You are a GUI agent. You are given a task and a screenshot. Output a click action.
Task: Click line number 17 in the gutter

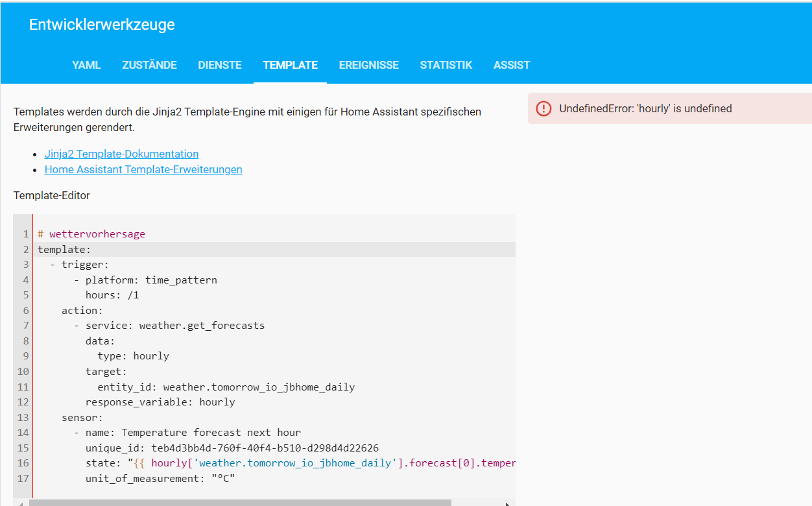coord(23,479)
